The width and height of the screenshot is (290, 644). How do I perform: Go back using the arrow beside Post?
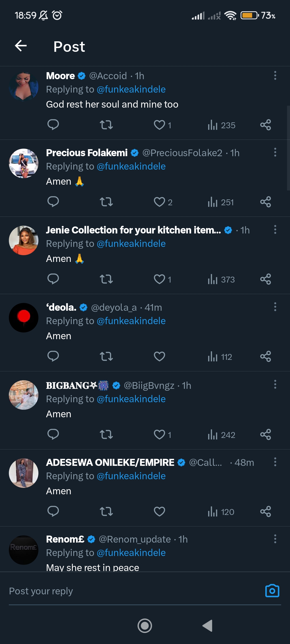tap(21, 46)
